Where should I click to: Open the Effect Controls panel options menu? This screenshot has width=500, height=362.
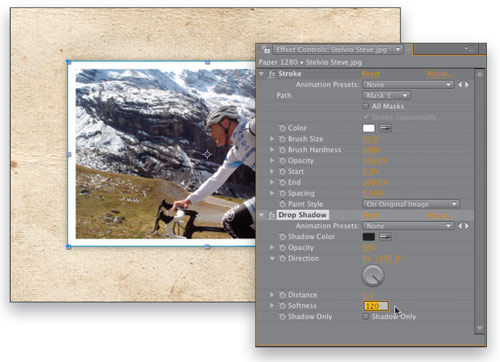click(470, 49)
